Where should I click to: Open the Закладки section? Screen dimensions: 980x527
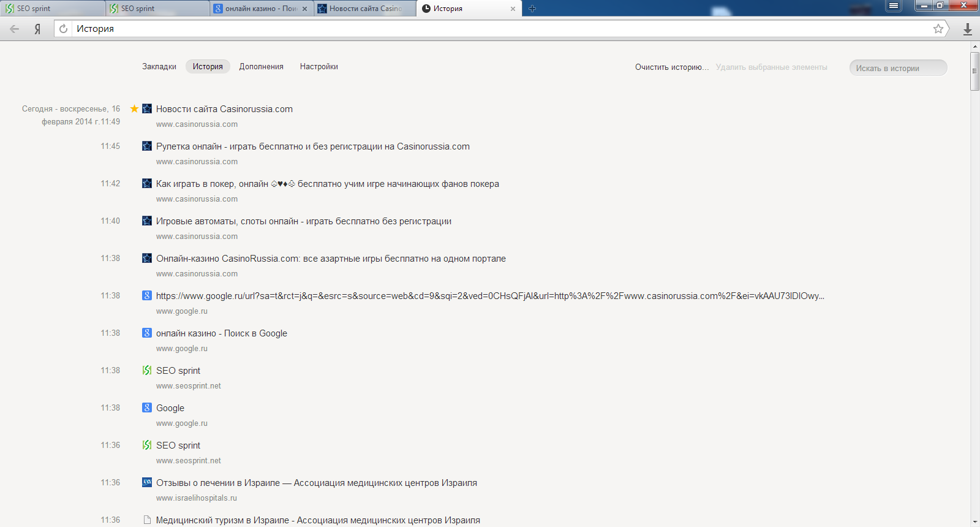tap(159, 67)
